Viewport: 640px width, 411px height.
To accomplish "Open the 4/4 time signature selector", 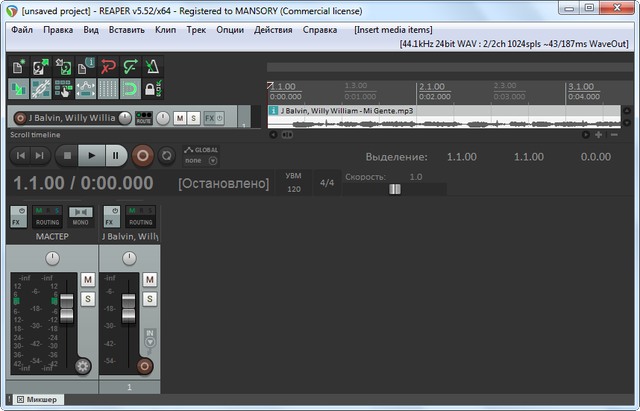I will click(326, 183).
